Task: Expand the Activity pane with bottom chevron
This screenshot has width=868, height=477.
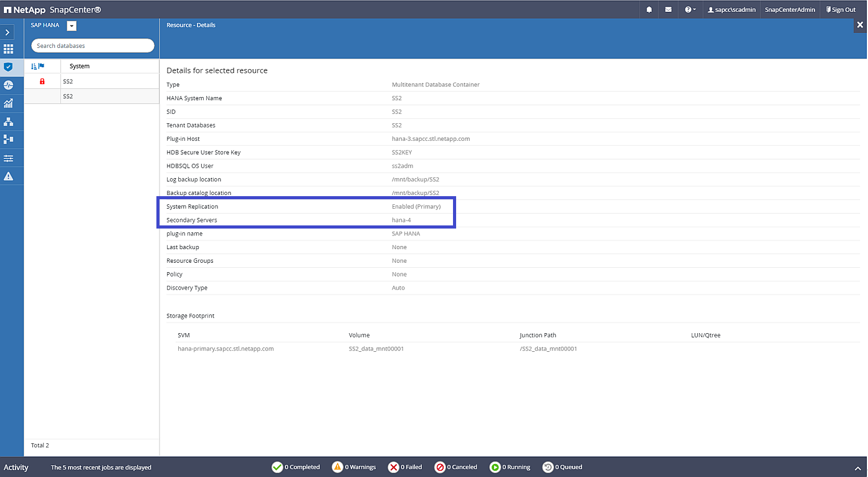Action: [858, 468]
